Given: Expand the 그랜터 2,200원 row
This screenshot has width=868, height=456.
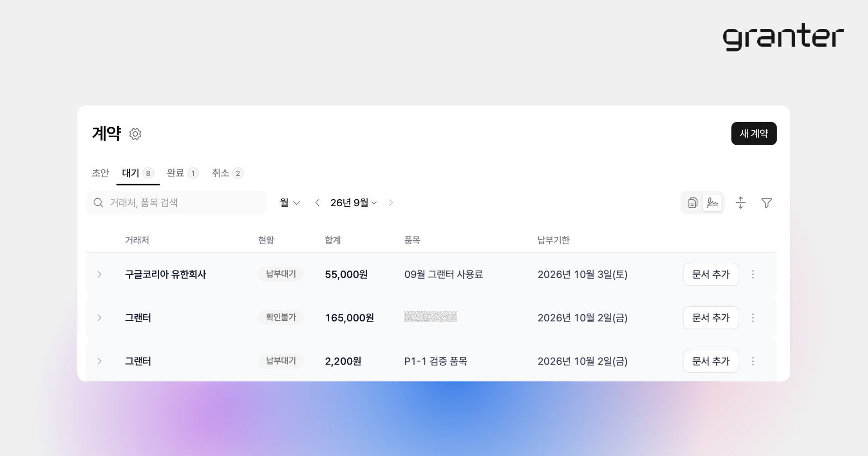Looking at the screenshot, I should tap(99, 361).
